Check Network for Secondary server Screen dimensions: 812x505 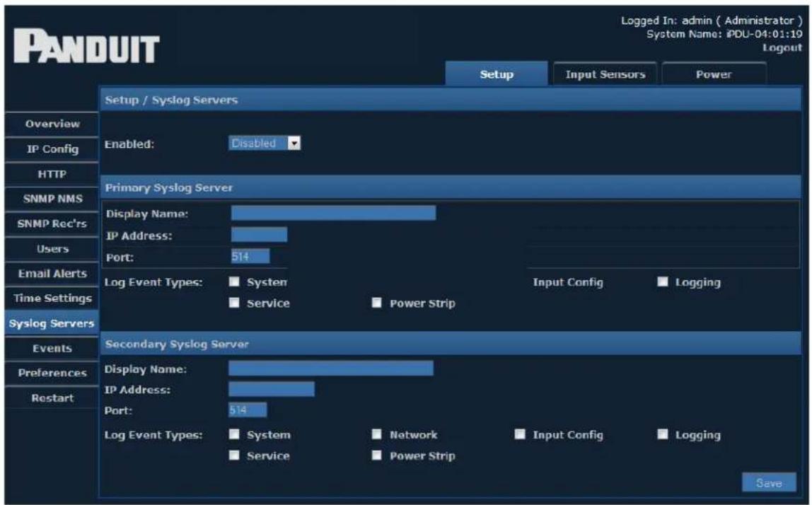click(x=377, y=434)
